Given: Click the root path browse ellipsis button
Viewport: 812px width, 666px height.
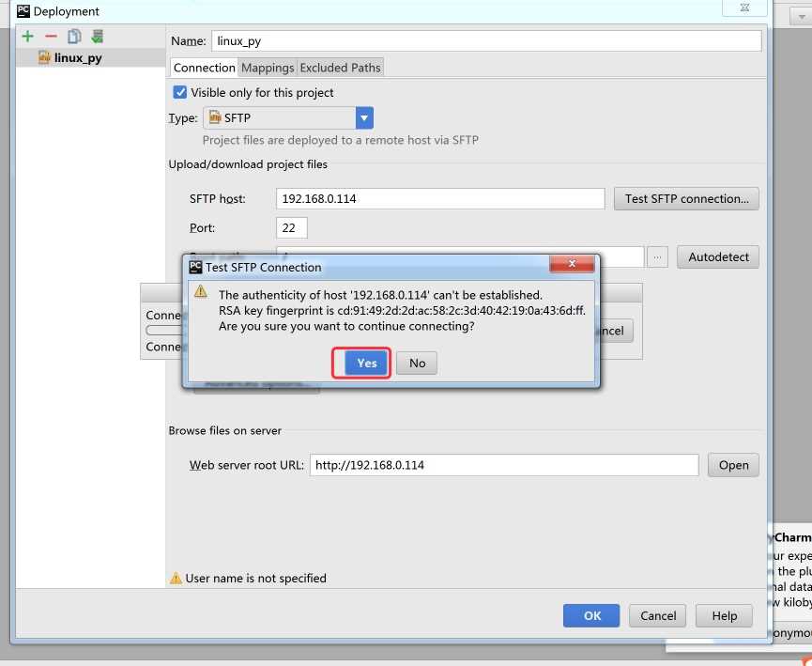Looking at the screenshot, I should coord(657,257).
